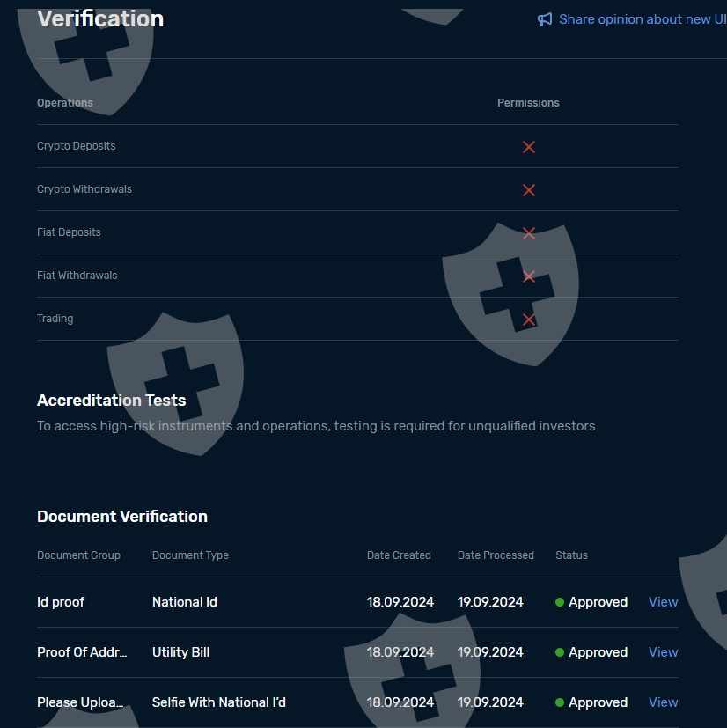This screenshot has width=727, height=728.
Task: Click the Permissions column header
Action: click(x=528, y=103)
